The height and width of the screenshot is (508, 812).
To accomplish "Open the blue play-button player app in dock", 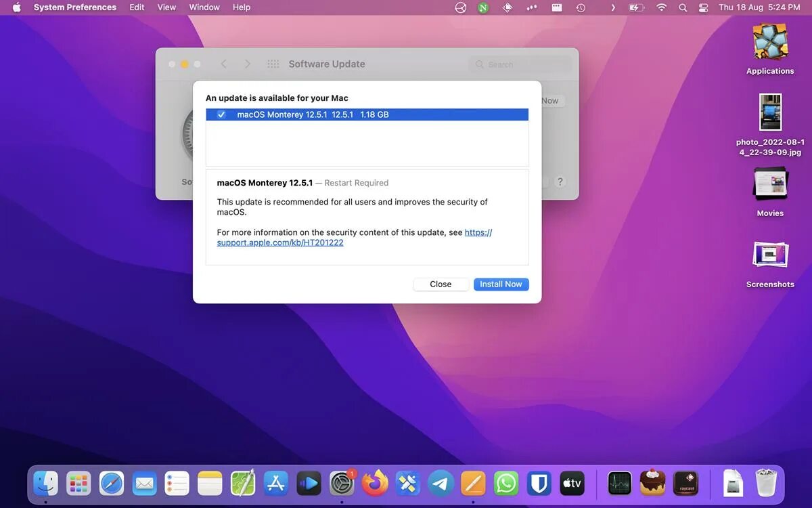I will [309, 483].
